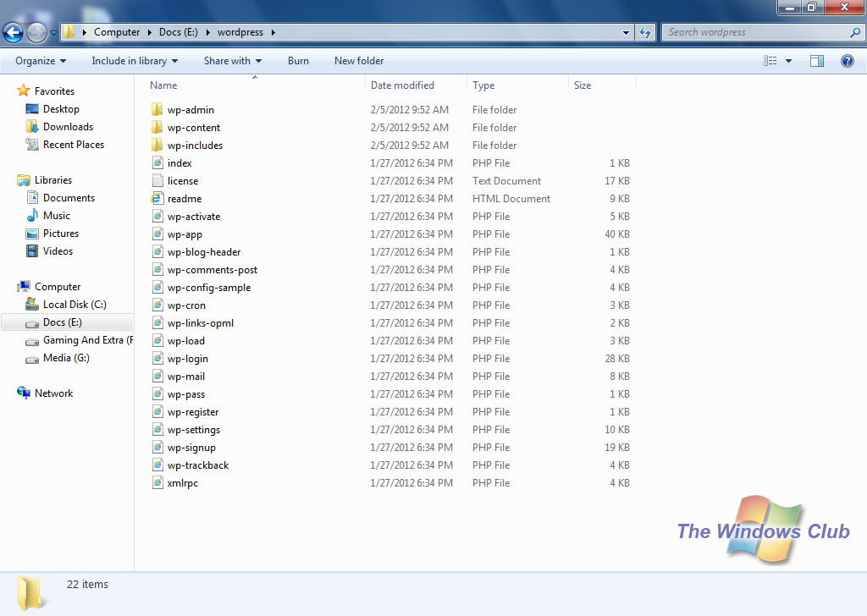This screenshot has height=616, width=867.
Task: Select the index PHP file icon
Action: click(157, 162)
